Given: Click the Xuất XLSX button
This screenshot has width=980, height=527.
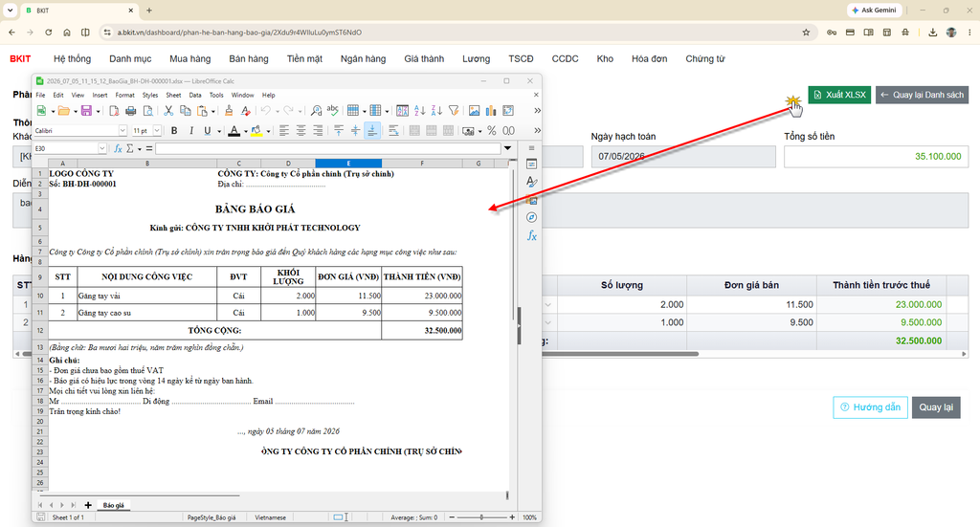Looking at the screenshot, I should point(839,95).
